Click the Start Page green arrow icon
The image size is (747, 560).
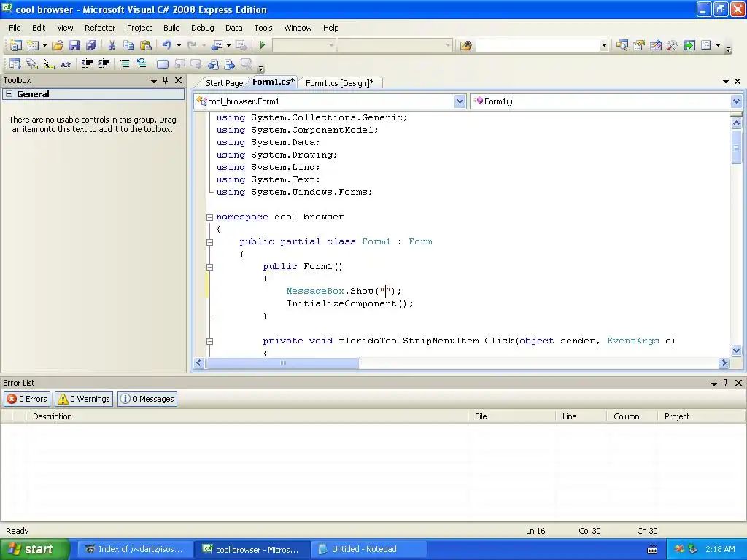click(x=689, y=45)
